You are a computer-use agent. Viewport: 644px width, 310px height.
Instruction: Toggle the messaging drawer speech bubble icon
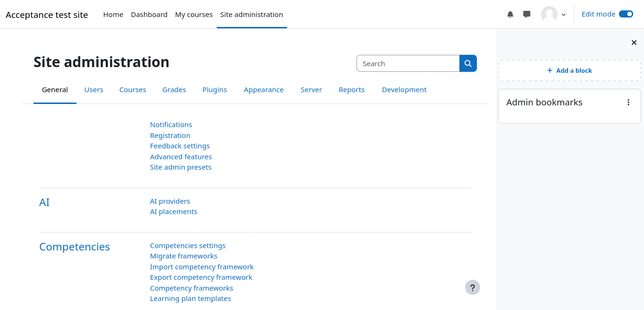(527, 15)
